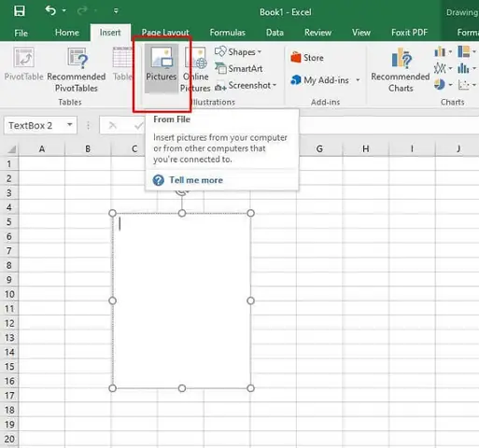Open the Page Layout tab
This screenshot has height=448, width=479.
(x=165, y=33)
